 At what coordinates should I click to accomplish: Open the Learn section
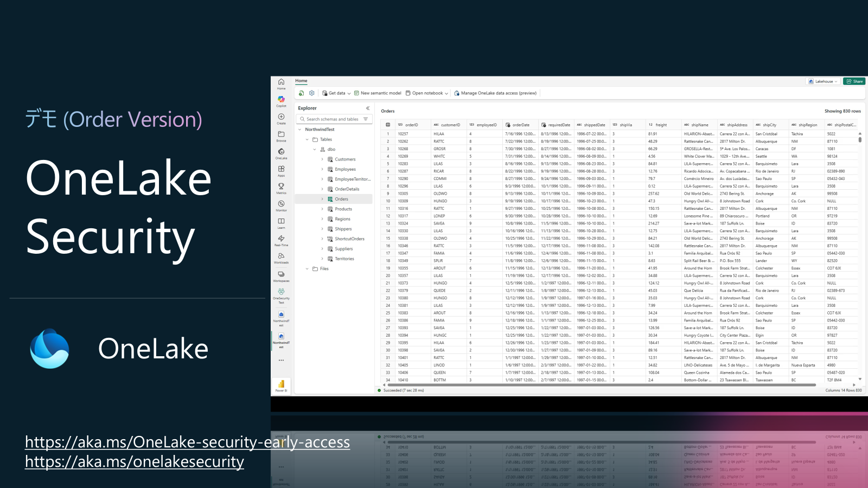click(x=281, y=222)
